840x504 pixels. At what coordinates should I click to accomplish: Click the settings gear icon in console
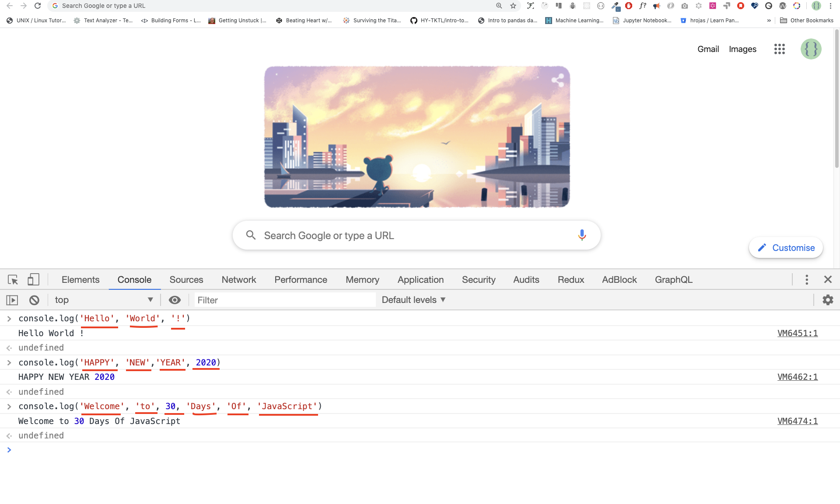point(828,299)
